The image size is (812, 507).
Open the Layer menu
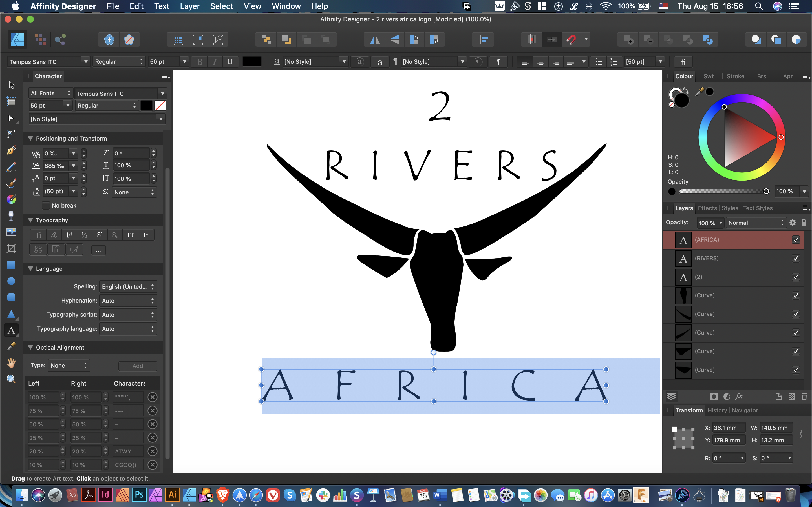point(189,6)
